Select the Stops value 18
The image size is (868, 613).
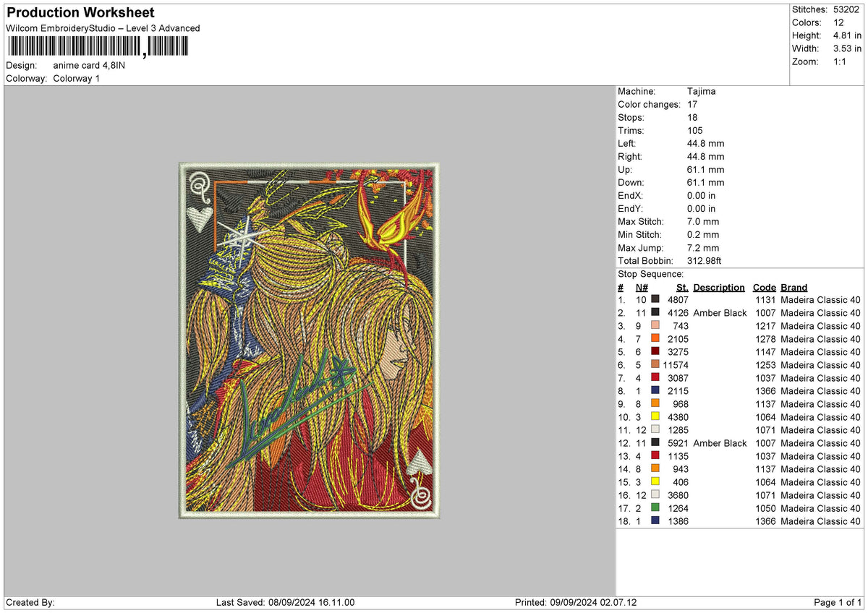point(692,117)
